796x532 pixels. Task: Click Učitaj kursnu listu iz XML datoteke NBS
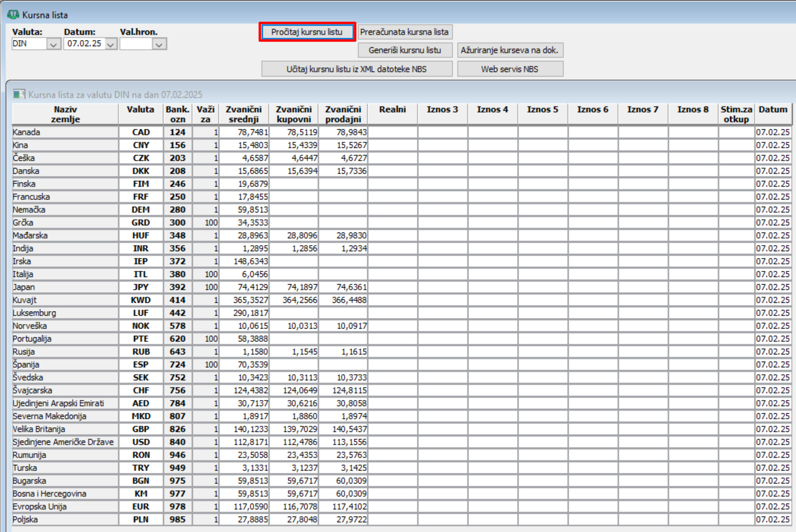coord(356,69)
